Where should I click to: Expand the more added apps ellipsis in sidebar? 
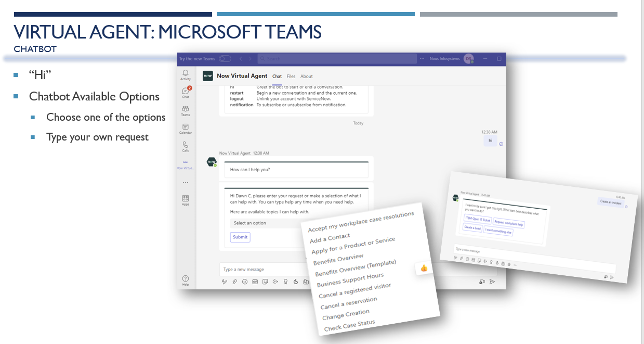(x=185, y=182)
